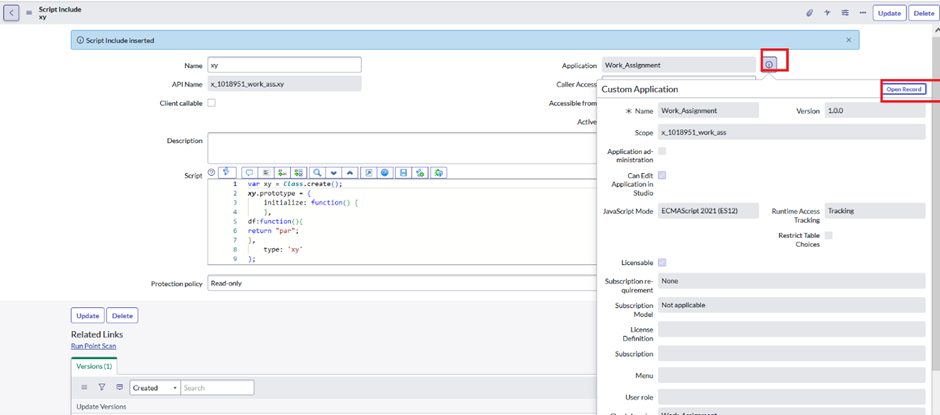Toggle the Restrict Table Choices checkbox
The image size is (940, 415).
[828, 236]
